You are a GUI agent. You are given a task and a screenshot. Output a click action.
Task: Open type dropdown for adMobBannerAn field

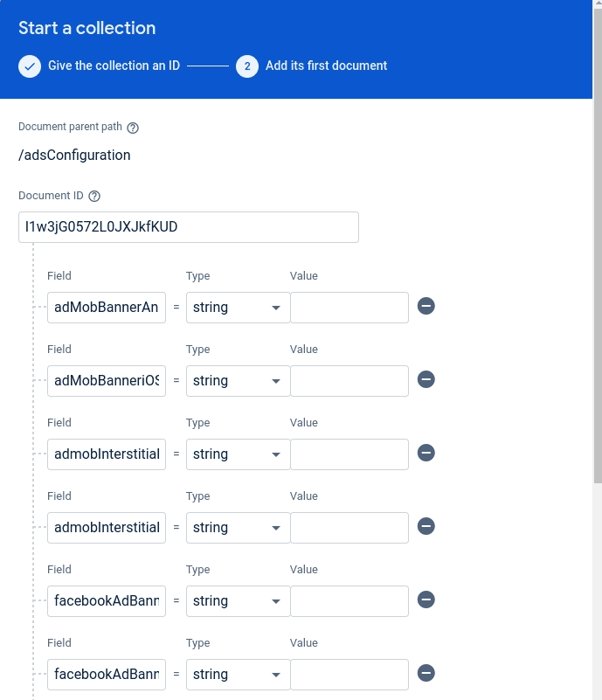(x=238, y=308)
